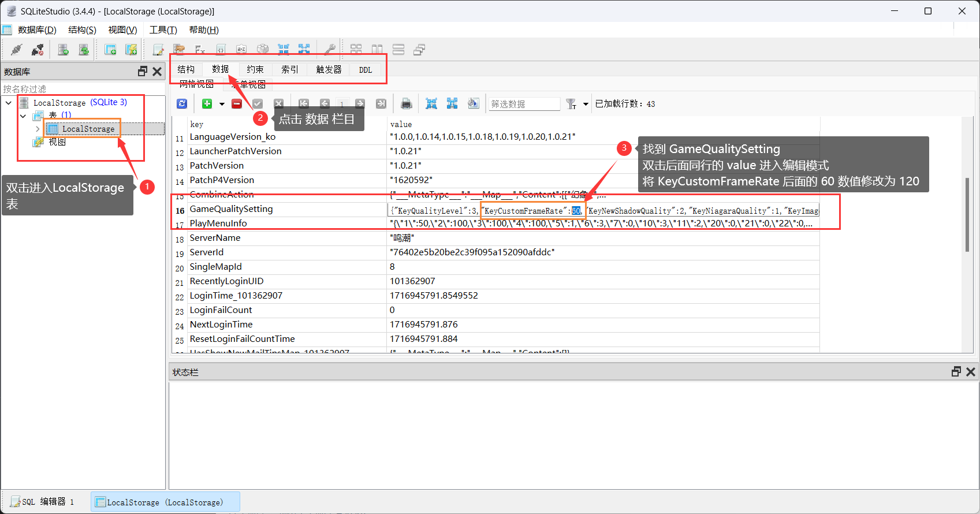Go to the next data page

click(x=360, y=103)
